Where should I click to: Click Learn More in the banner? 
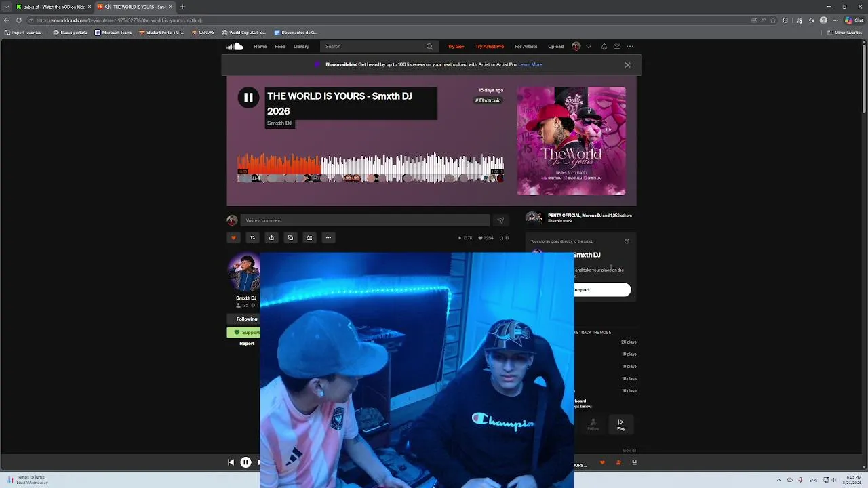(531, 64)
